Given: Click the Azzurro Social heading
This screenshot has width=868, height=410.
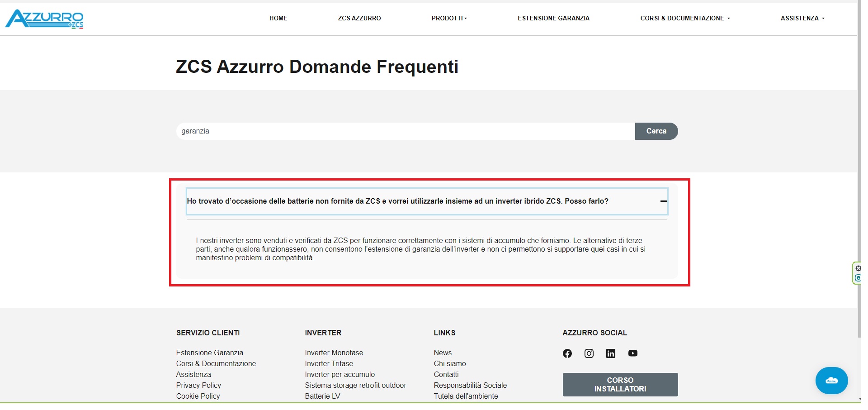Looking at the screenshot, I should pyautogui.click(x=594, y=333).
